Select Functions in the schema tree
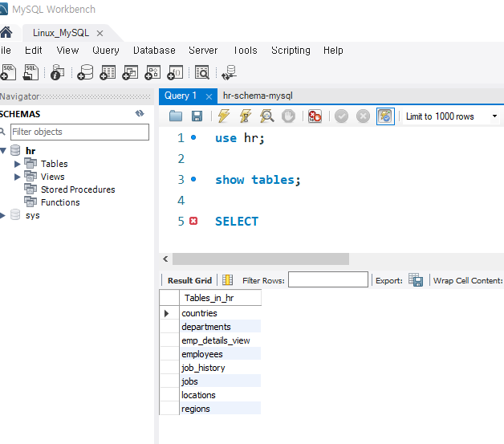This screenshot has height=444, width=504. point(60,202)
